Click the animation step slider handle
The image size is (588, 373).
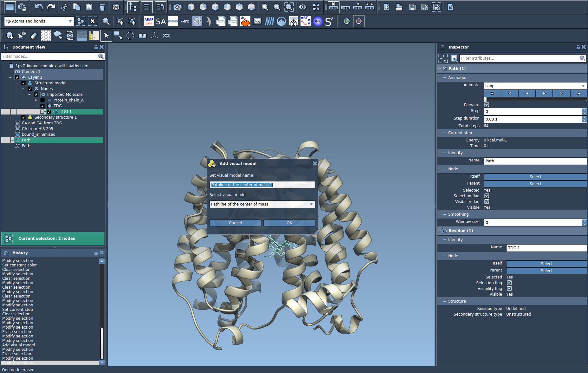pyautogui.click(x=485, y=100)
